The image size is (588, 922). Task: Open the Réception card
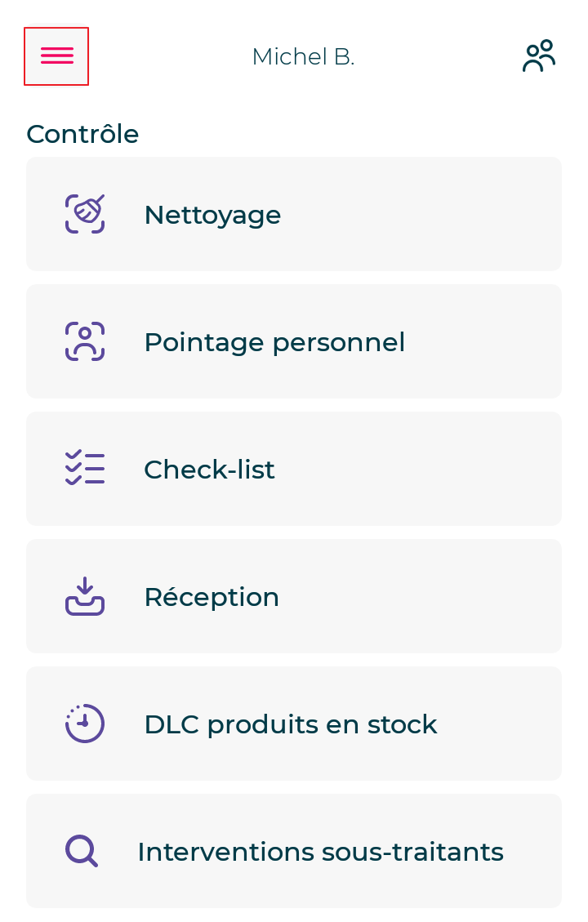click(x=408, y=596)
